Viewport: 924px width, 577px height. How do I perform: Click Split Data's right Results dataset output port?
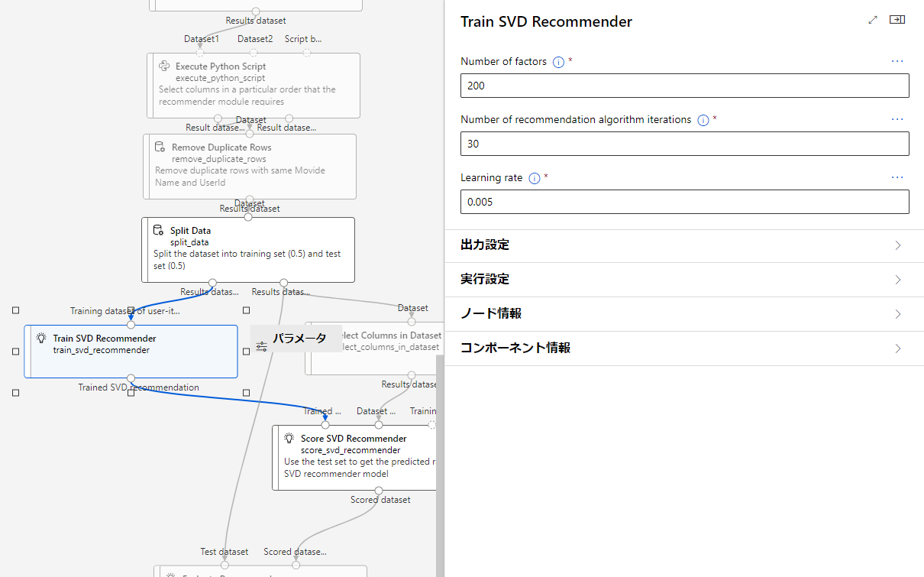point(283,282)
